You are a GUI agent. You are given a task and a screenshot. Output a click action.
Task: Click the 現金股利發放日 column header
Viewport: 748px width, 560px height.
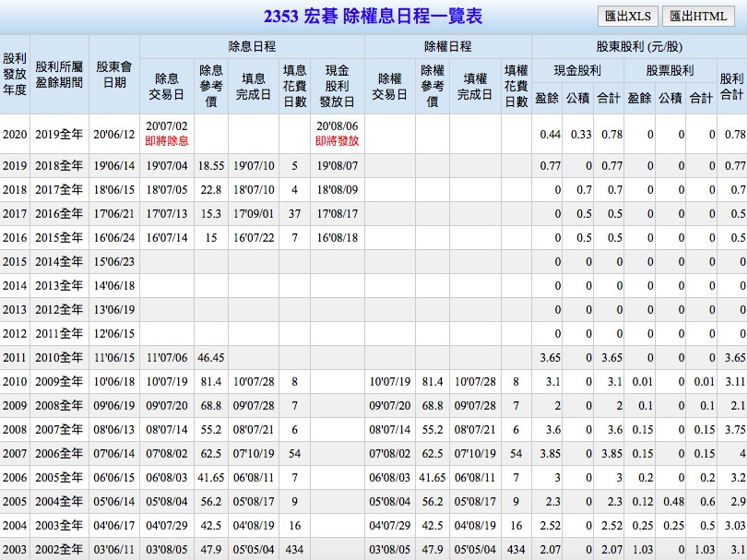(x=337, y=87)
